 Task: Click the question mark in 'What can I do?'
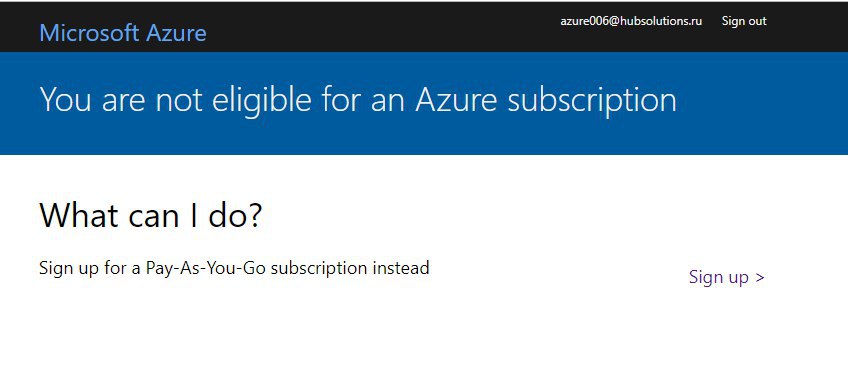tap(255, 215)
